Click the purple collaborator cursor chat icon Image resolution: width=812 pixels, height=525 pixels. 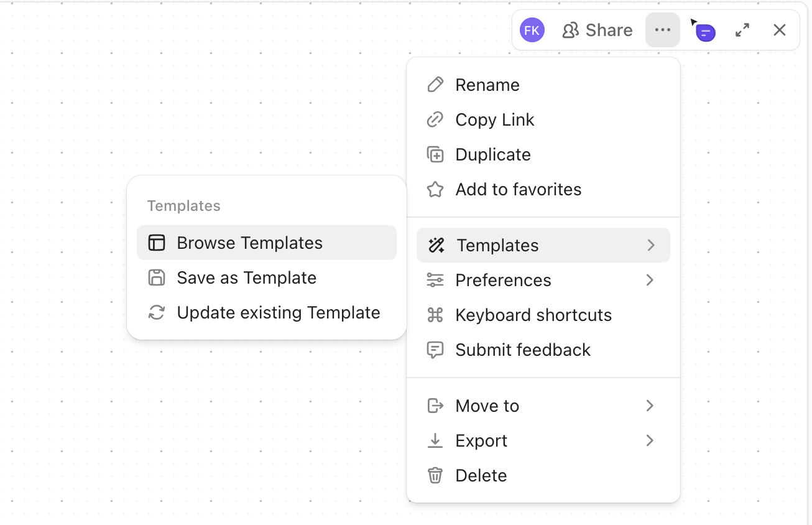click(704, 30)
